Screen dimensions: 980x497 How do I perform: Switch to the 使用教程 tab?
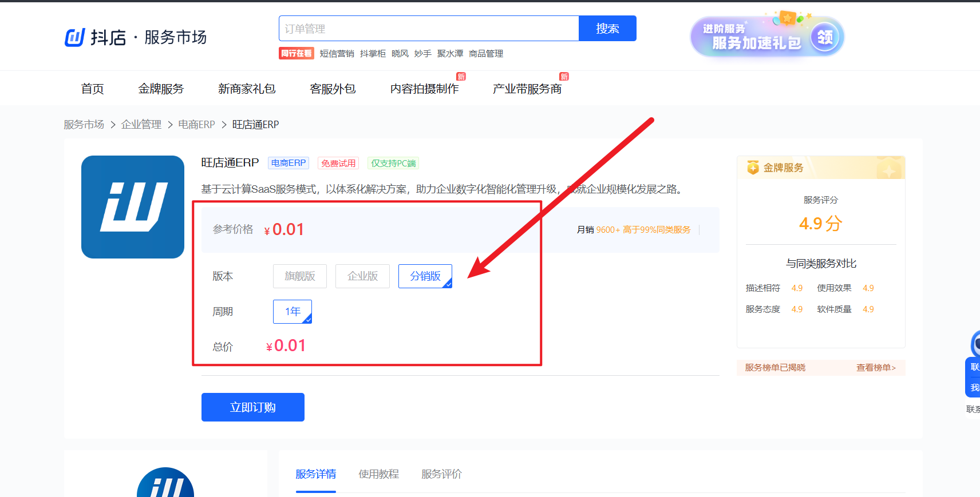point(379,474)
